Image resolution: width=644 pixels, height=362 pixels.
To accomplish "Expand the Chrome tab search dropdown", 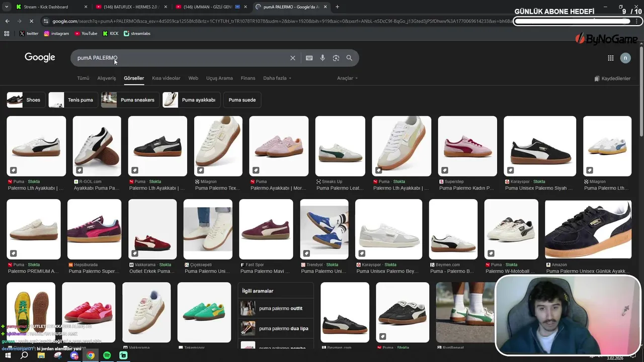I will coord(7,7).
